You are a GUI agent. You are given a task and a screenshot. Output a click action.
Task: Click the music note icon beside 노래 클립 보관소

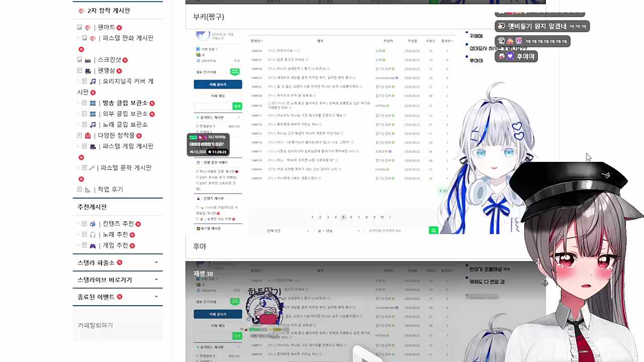[93, 125]
